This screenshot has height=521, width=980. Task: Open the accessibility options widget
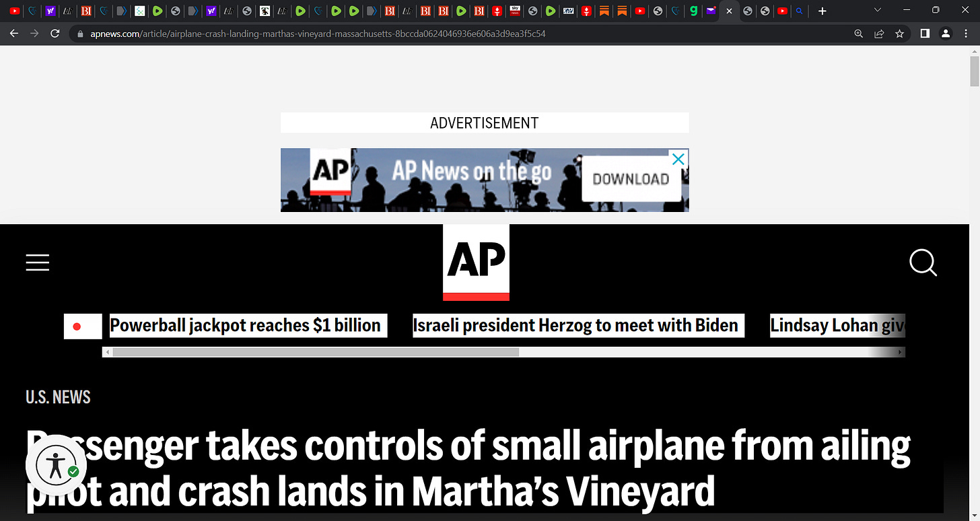[x=57, y=466]
